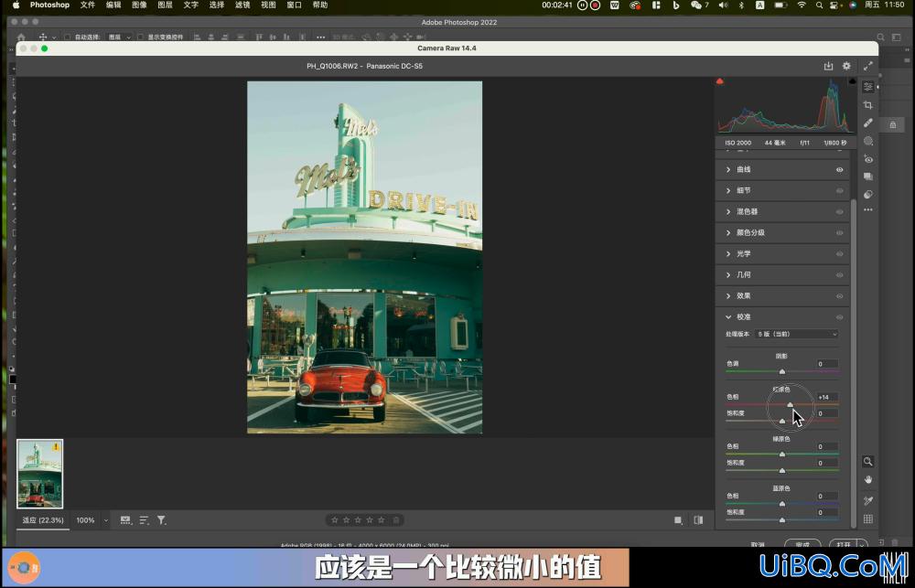Select the Crop tool in Camera Raw
This screenshot has height=588, width=915.
[x=868, y=105]
